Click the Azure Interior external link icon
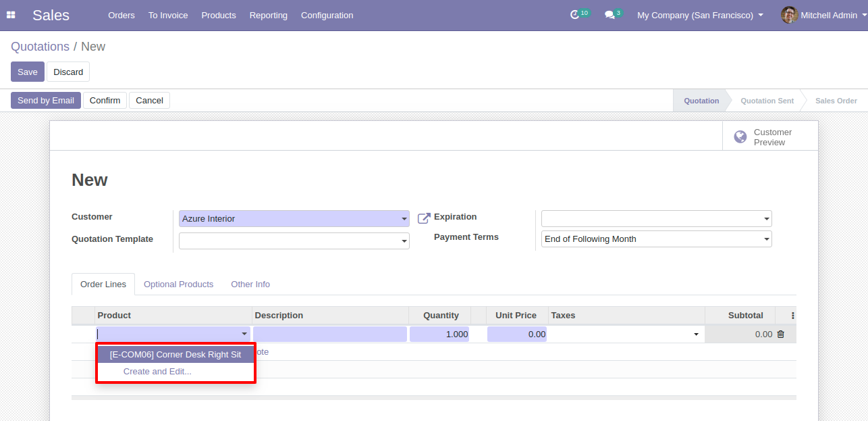Screen dimensions: 868x421 424,218
